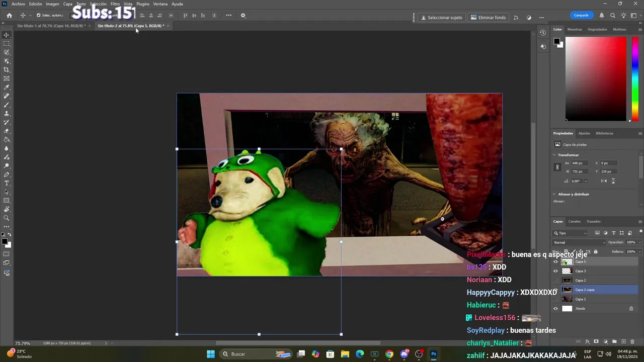Open the rotation angle dropdown
The width and height of the screenshot is (644, 362).
585,181
